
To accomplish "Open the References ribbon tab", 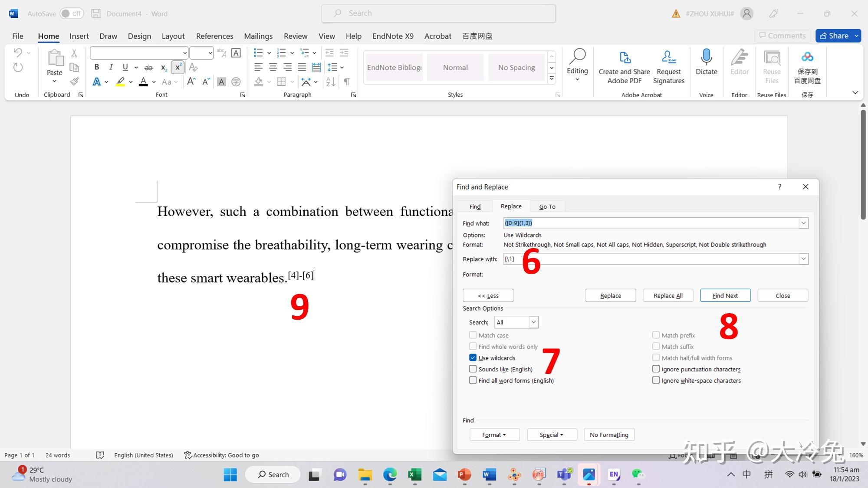I will (x=214, y=36).
